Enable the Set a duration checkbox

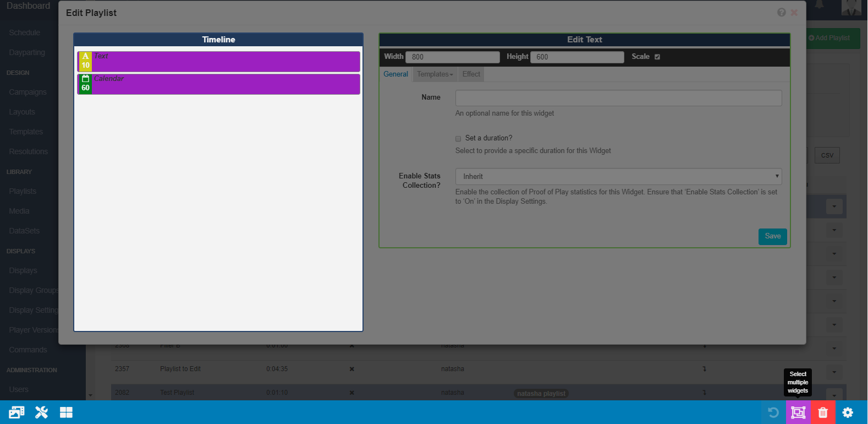pyautogui.click(x=458, y=139)
